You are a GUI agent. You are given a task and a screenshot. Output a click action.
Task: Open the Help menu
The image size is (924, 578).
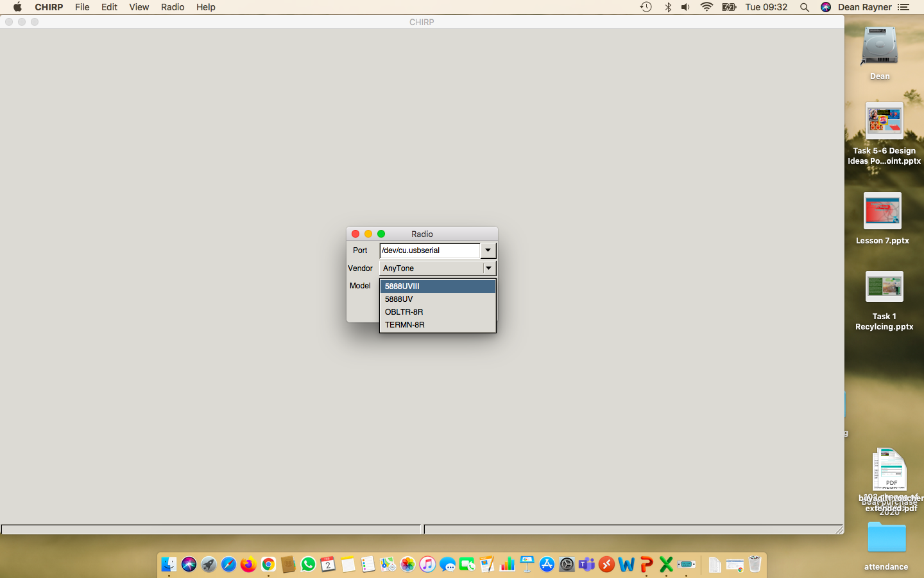[x=206, y=7]
